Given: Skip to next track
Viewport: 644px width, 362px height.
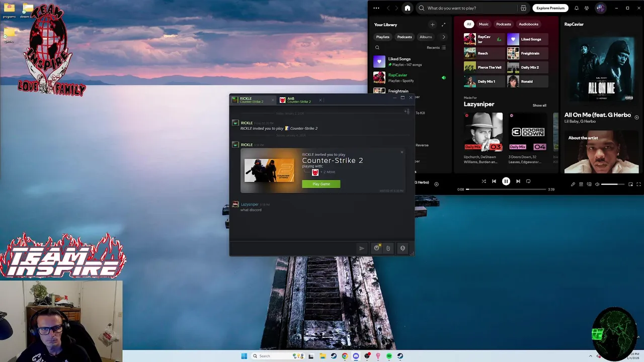Looking at the screenshot, I should click(x=518, y=182).
